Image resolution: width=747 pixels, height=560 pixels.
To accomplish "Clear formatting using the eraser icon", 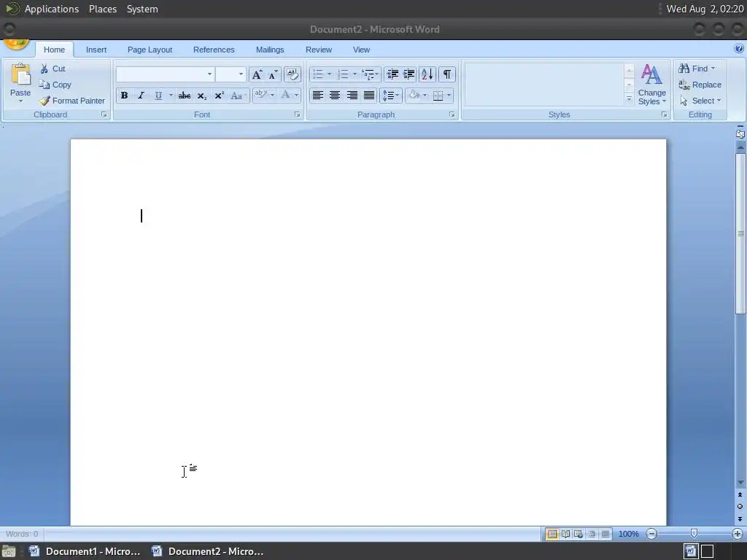I will [293, 74].
